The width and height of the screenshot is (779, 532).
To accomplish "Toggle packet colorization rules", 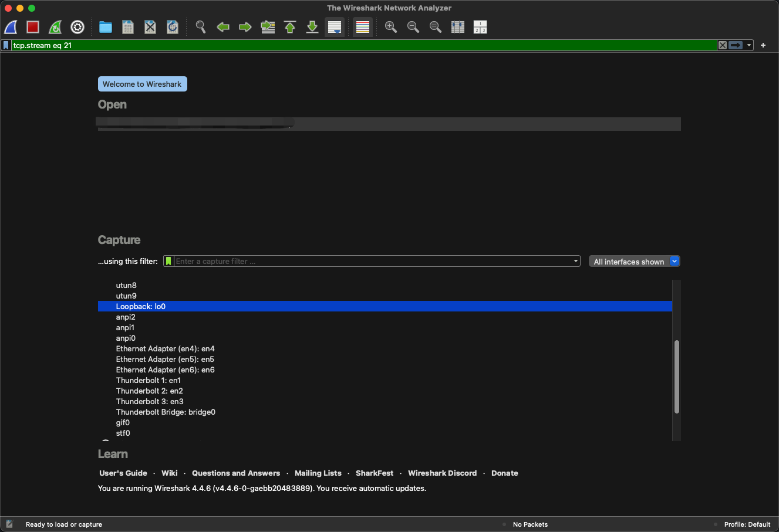I will click(x=363, y=27).
